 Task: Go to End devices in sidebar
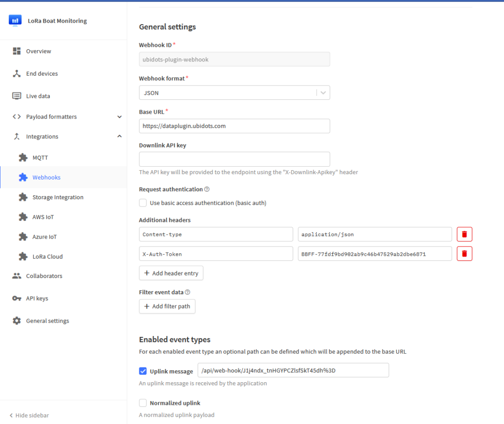click(x=42, y=74)
